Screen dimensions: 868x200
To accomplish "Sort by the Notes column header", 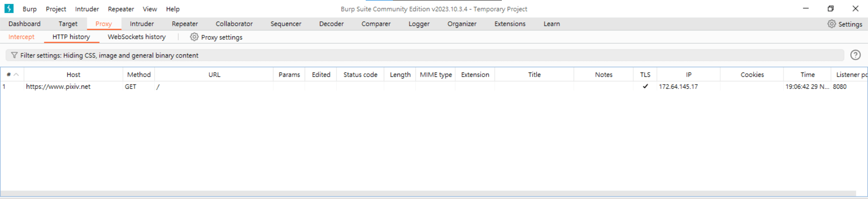I will [604, 75].
